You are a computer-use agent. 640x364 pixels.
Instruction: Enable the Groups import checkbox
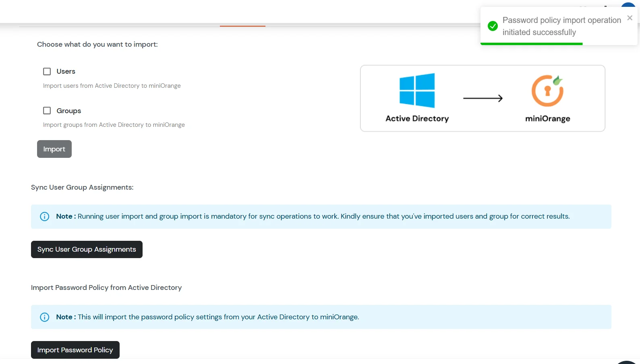tap(47, 111)
